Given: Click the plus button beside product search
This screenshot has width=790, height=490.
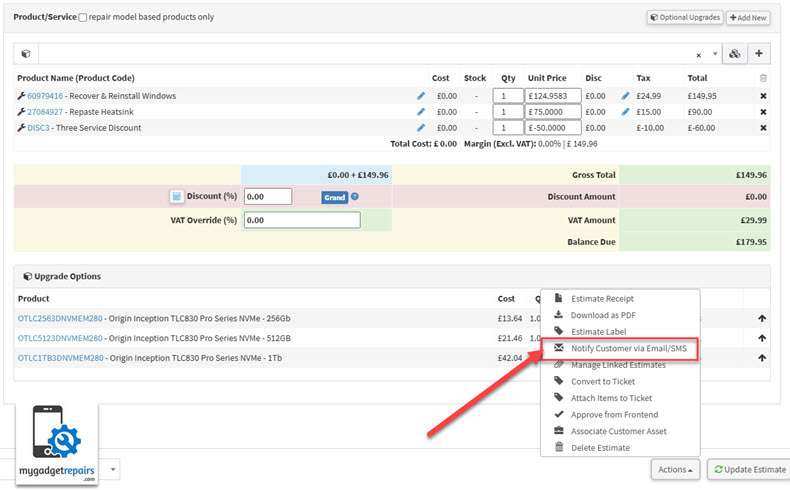Looking at the screenshot, I should pyautogui.click(x=759, y=53).
